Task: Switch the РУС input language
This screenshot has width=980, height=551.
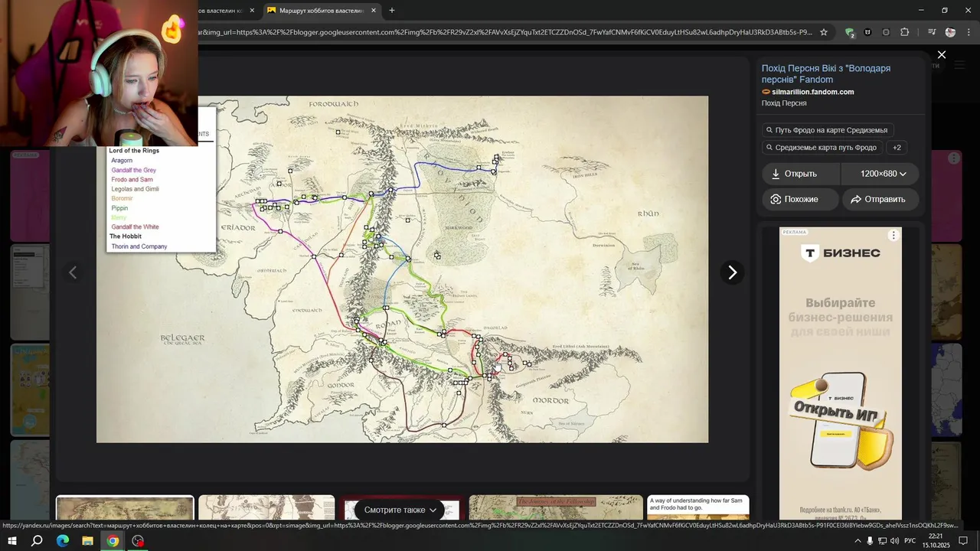Action: point(910,541)
